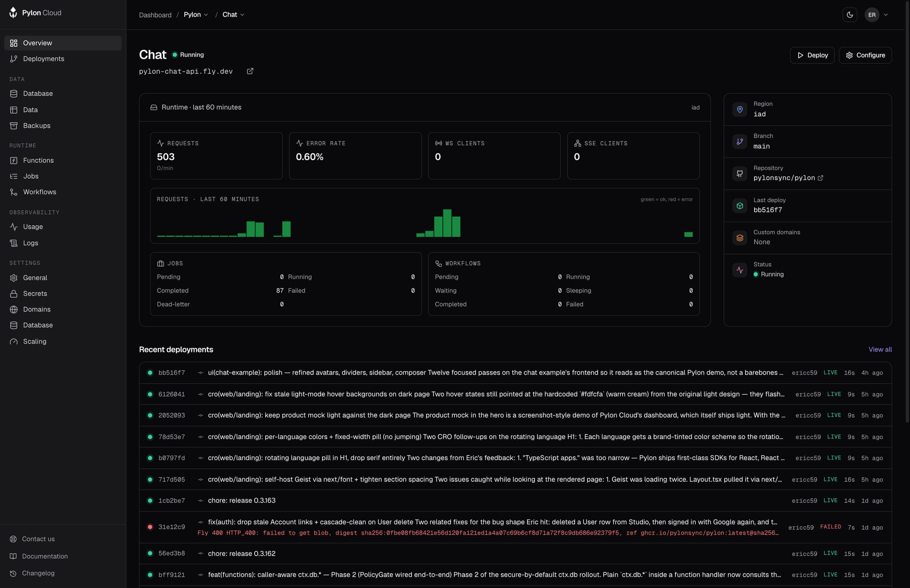
Task: Click the Deploy button
Action: click(x=812, y=55)
